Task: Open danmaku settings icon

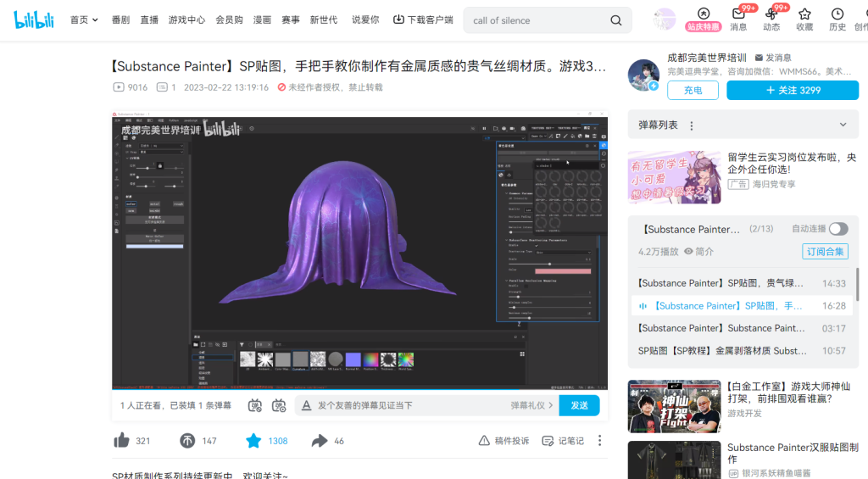Action: coord(279,405)
